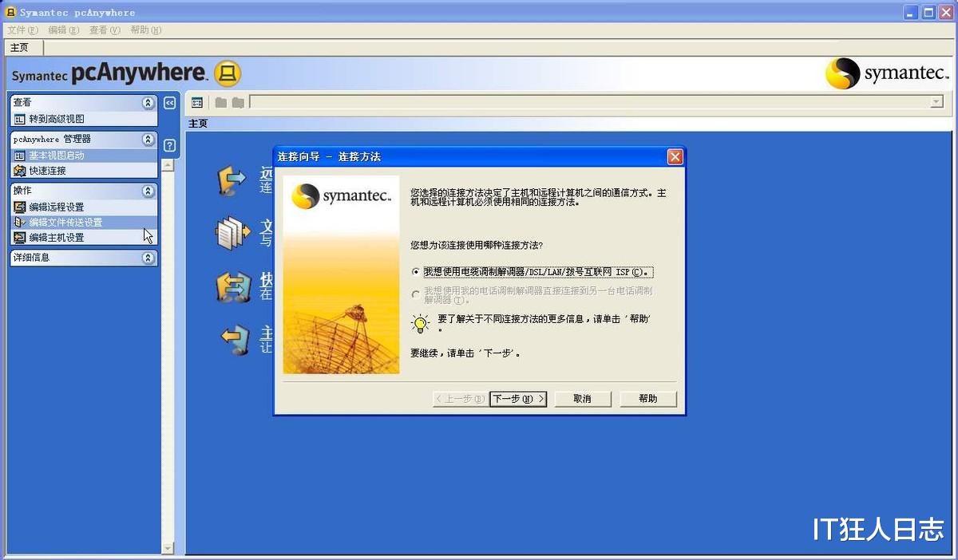Screen dimensions: 958x560
Task: Select the 编辑主机设置 icon
Action: [18, 236]
